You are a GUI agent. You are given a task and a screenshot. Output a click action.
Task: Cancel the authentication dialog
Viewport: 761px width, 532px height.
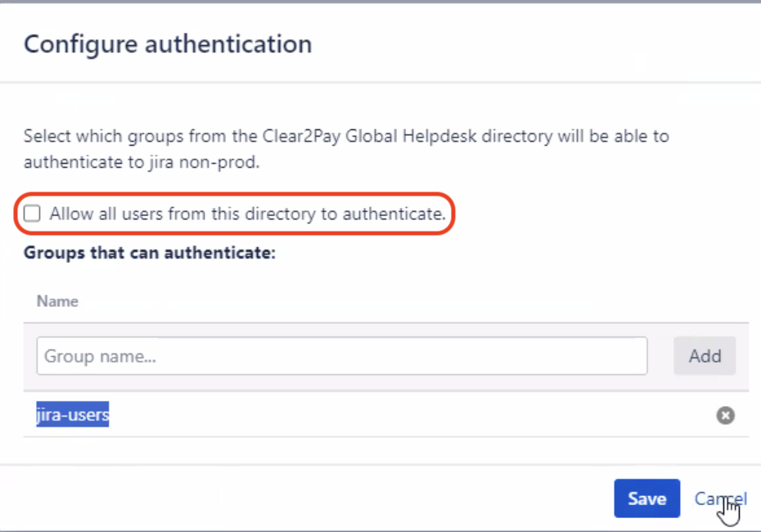(x=720, y=498)
